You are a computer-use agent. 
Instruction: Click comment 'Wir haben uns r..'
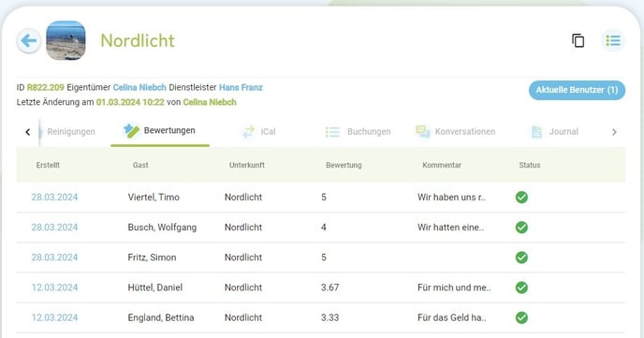(451, 198)
